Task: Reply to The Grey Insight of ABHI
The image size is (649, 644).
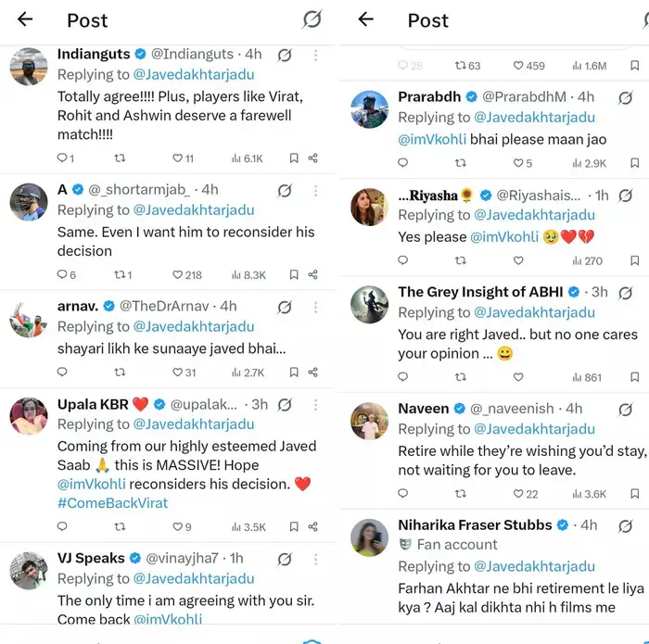Action: (402, 377)
